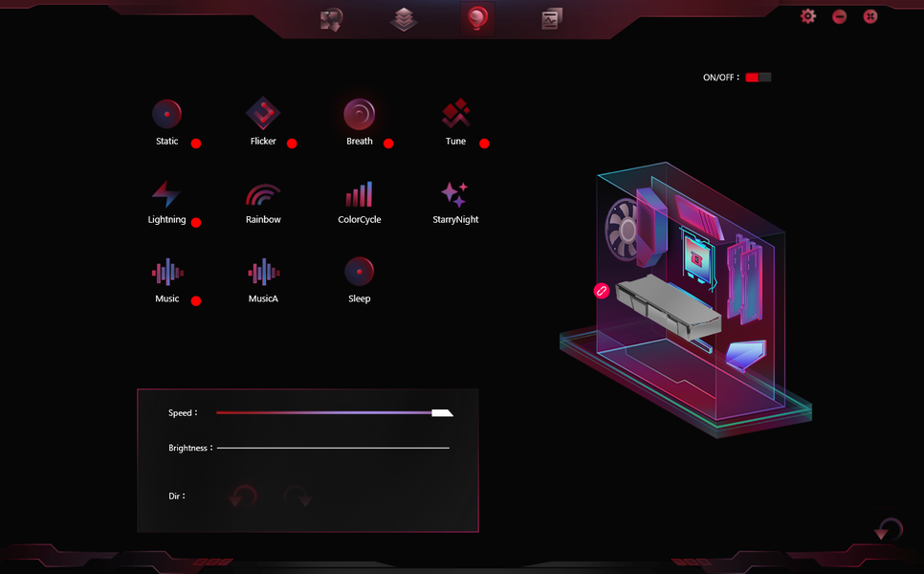Click the link sync icon beside PC case

pos(601,291)
